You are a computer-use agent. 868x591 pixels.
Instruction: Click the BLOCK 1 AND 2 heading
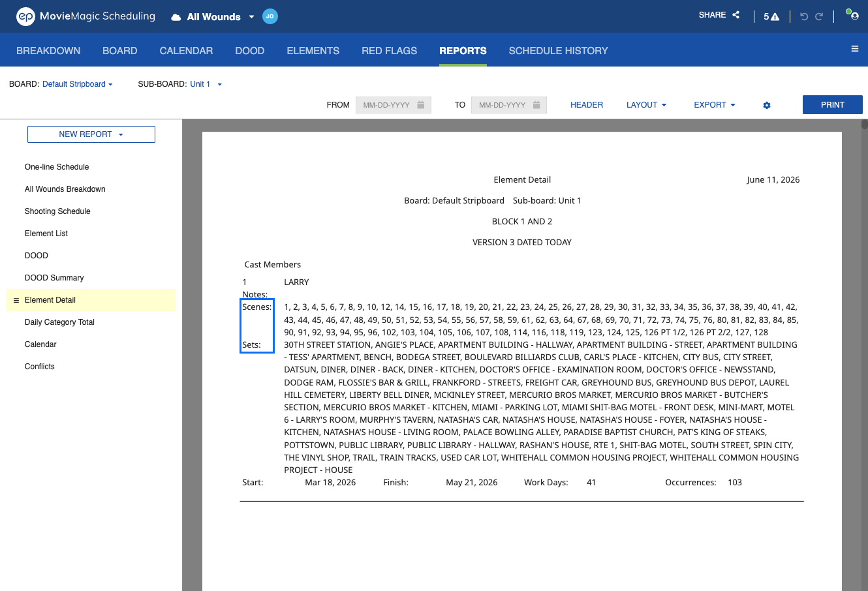pos(522,222)
